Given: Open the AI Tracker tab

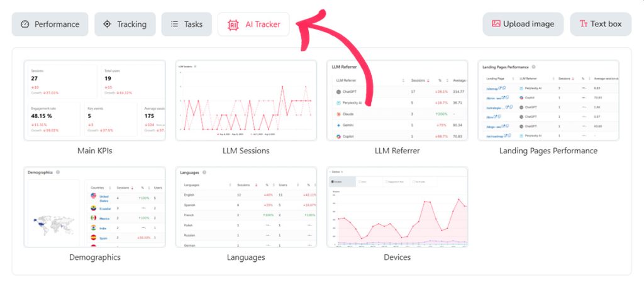Looking at the screenshot, I should coord(253,24).
